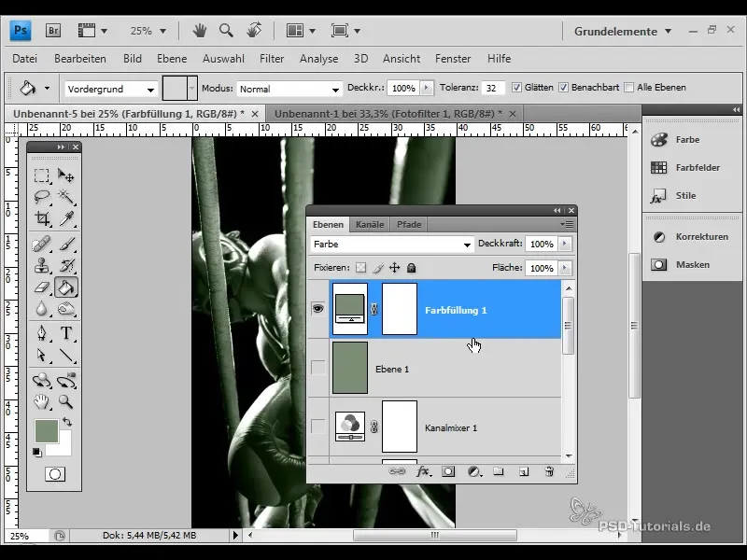Select the Crop tool
This screenshot has width=747, height=560.
click(42, 218)
